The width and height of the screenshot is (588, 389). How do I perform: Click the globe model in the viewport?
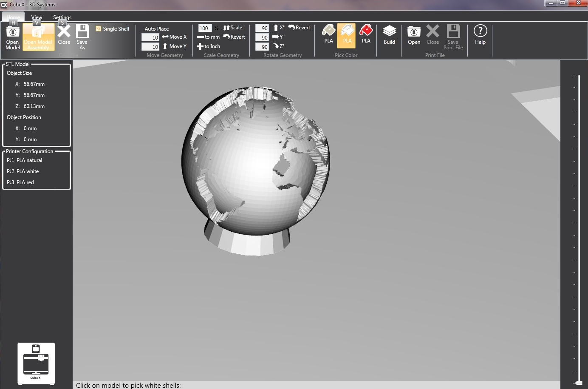256,171
